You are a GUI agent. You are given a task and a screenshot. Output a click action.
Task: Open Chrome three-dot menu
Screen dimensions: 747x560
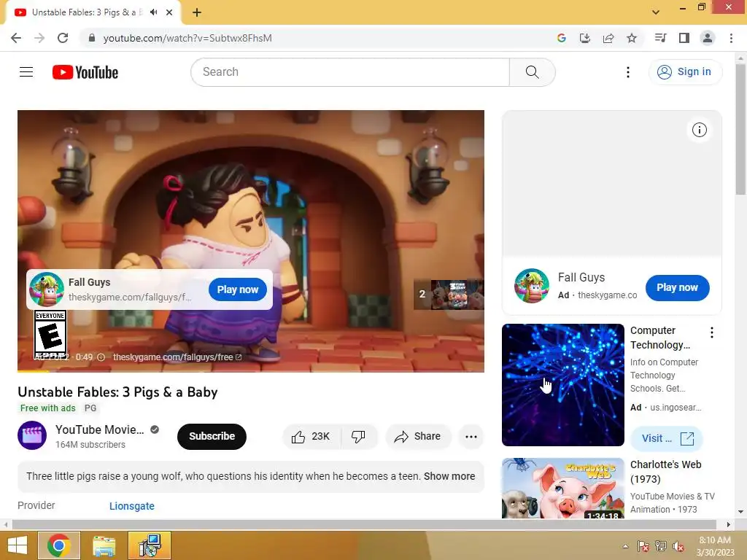pyautogui.click(x=731, y=38)
